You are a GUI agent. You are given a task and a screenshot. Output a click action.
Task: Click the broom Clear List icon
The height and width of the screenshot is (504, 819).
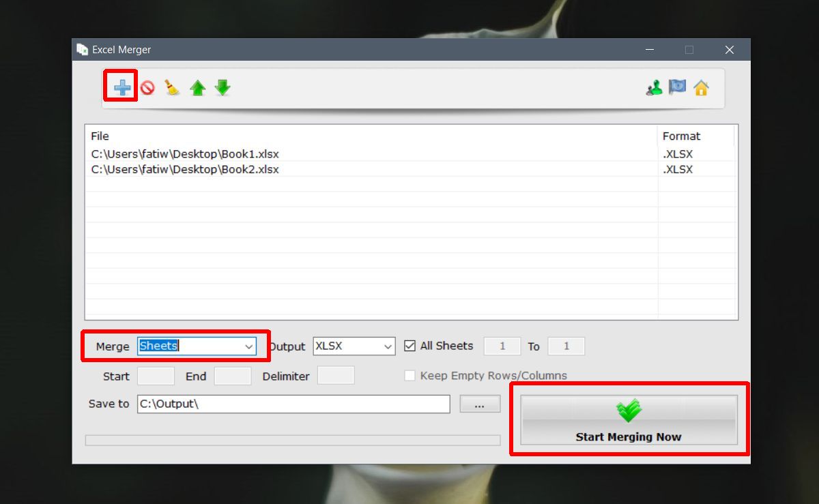[x=172, y=87]
